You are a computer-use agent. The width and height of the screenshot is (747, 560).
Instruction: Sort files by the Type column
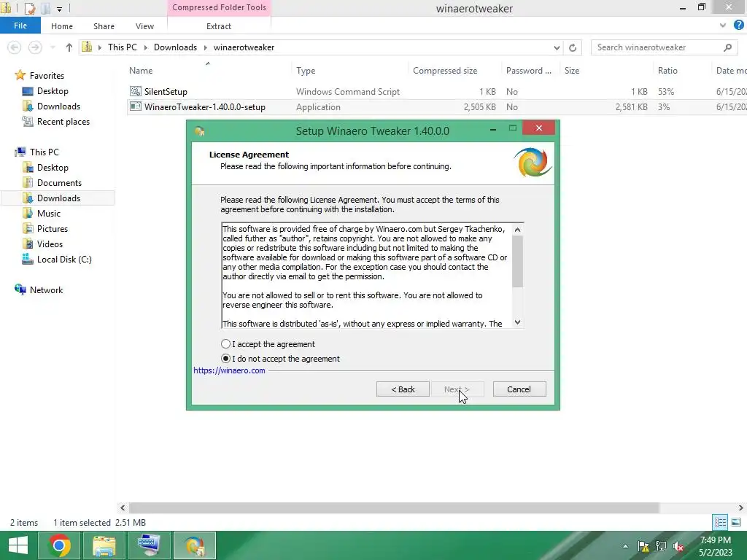(306, 71)
